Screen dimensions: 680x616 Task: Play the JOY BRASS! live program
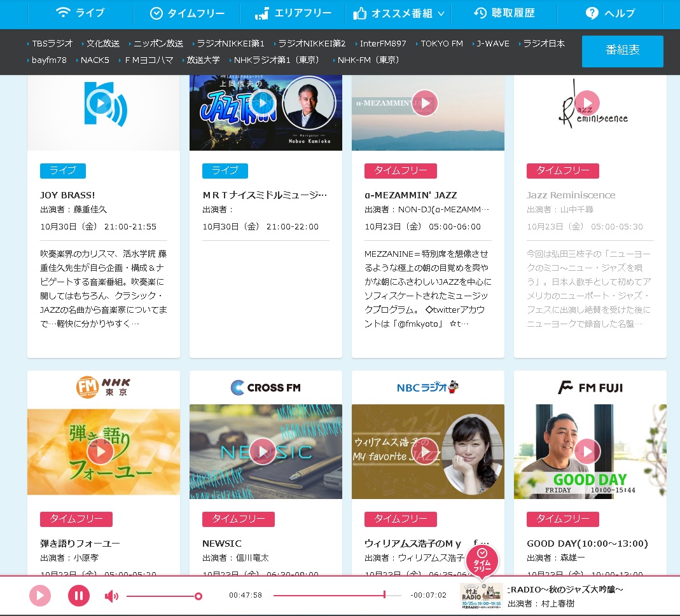(101, 103)
